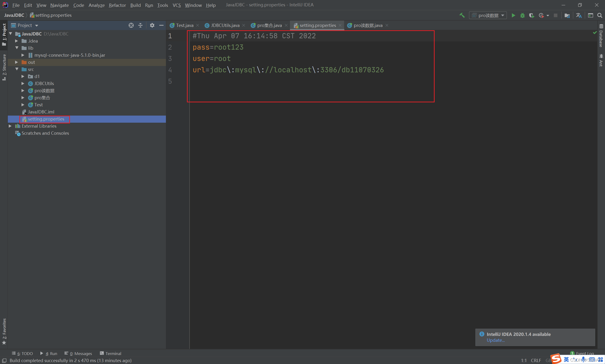Select mysql-connector-java-5.1.0-bin.jar in the tree
The image size is (605, 364).
(70, 55)
